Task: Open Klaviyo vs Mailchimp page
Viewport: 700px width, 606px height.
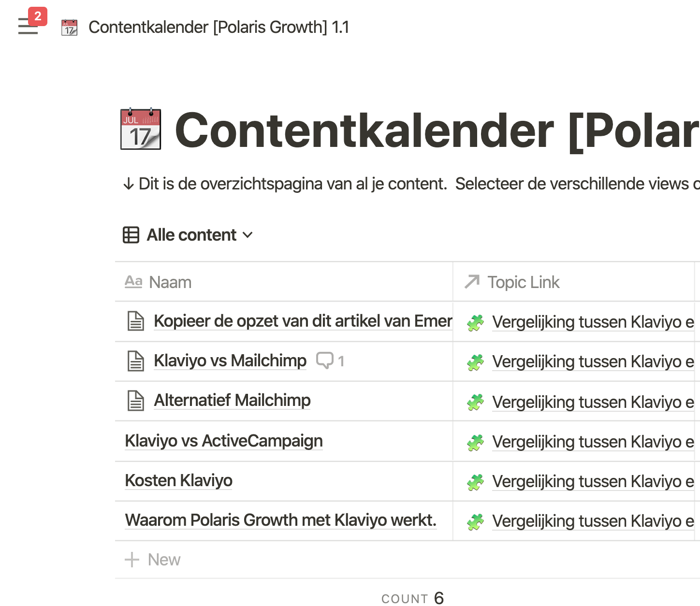Action: tap(230, 361)
